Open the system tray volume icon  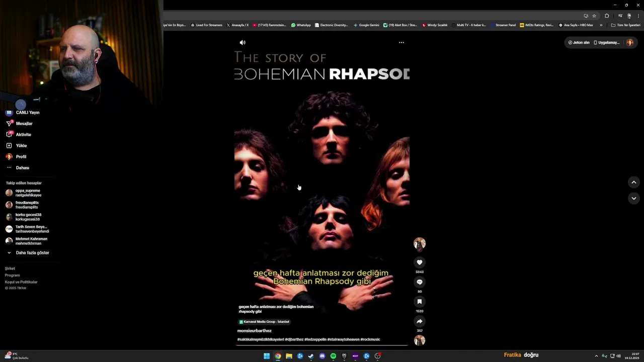coord(618,356)
